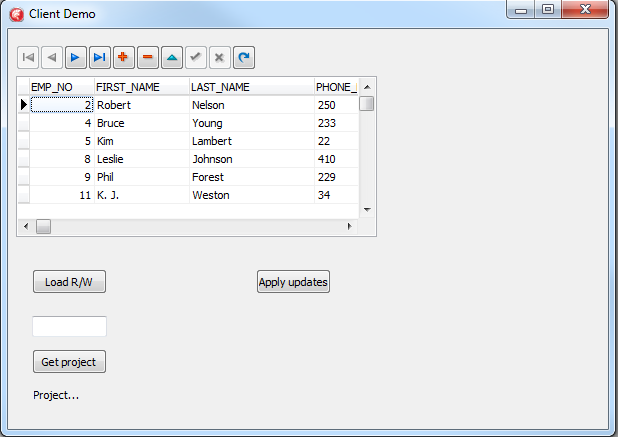Select the first name cell Kim
Image resolution: width=618 pixels, height=437 pixels.
[x=142, y=141]
